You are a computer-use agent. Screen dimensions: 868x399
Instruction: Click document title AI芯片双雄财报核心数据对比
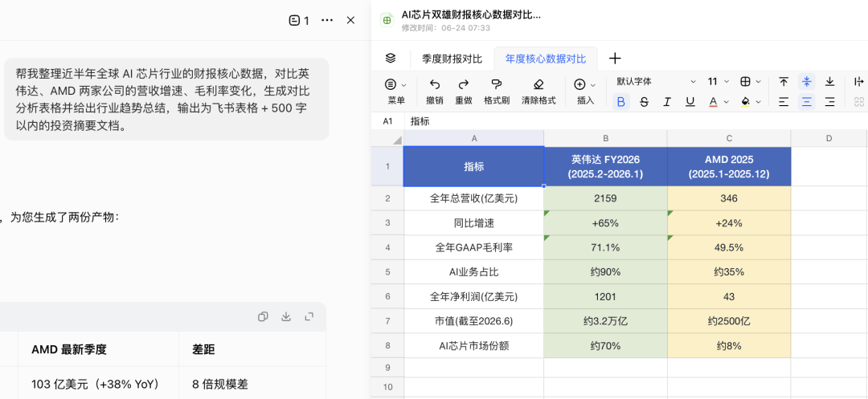coord(471,15)
